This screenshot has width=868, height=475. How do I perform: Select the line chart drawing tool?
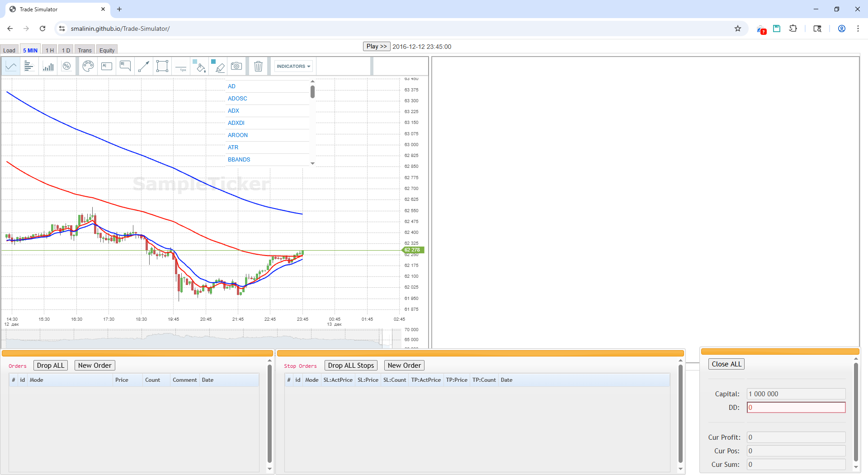(11, 66)
